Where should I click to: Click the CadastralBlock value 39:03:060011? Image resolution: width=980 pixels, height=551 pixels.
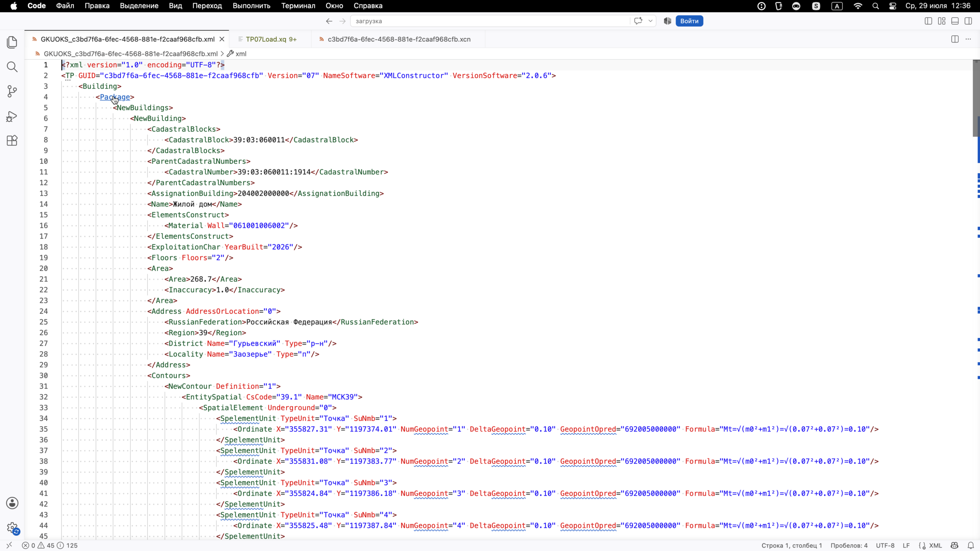(259, 140)
